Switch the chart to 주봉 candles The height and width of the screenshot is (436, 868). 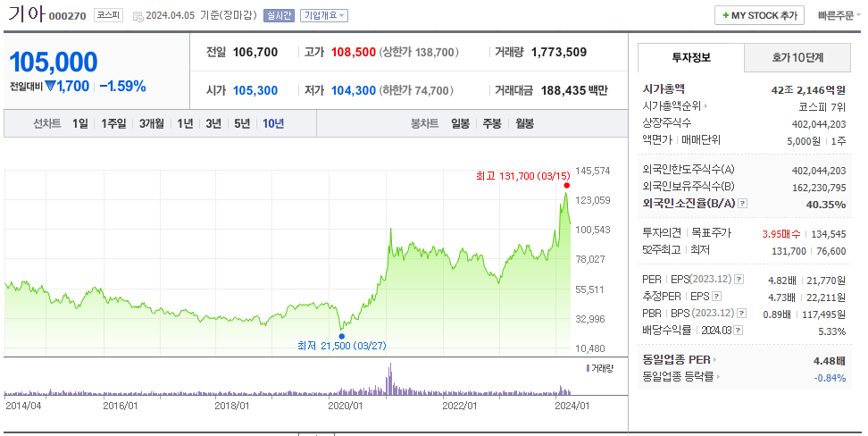[x=492, y=123]
